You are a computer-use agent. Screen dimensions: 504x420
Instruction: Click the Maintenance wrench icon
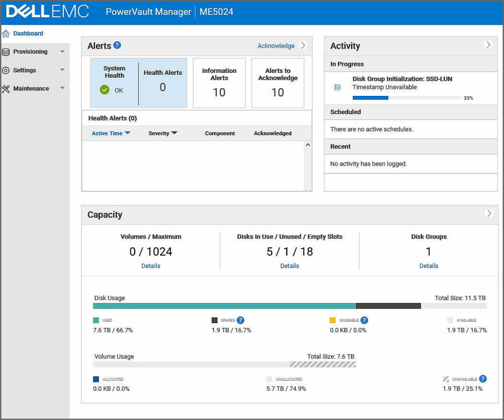(6, 89)
